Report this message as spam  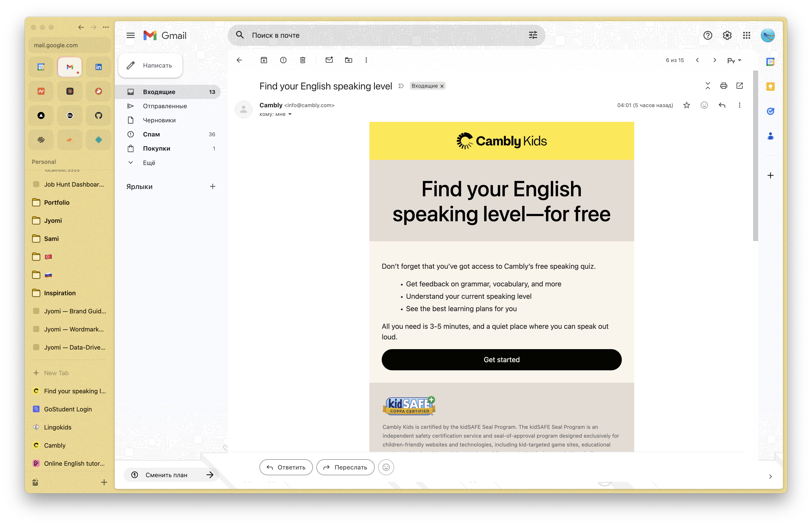click(283, 60)
